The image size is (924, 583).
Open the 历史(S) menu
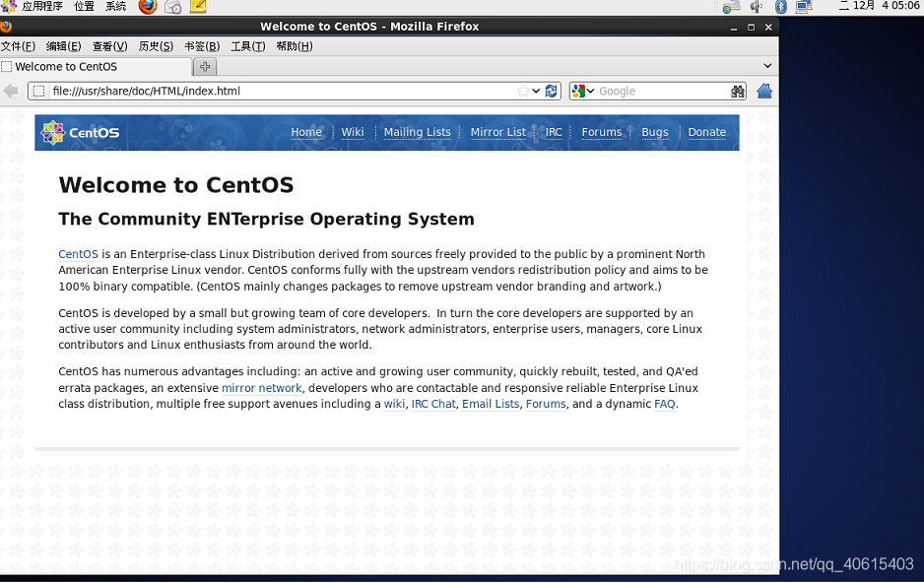tap(156, 46)
